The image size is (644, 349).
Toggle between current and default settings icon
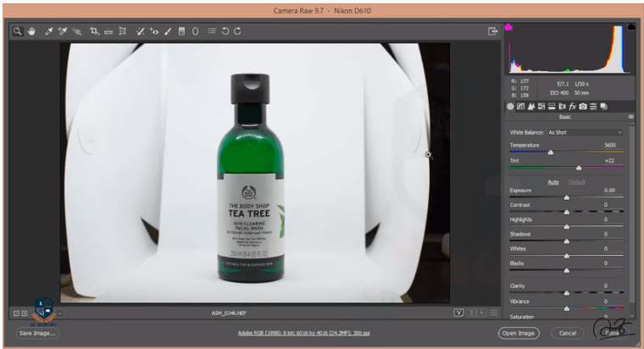tap(493, 313)
